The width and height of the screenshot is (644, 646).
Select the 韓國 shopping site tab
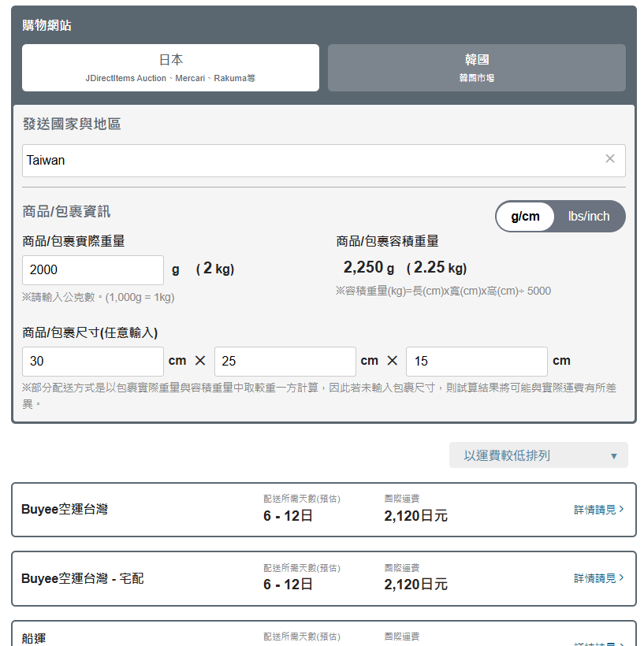pos(476,68)
